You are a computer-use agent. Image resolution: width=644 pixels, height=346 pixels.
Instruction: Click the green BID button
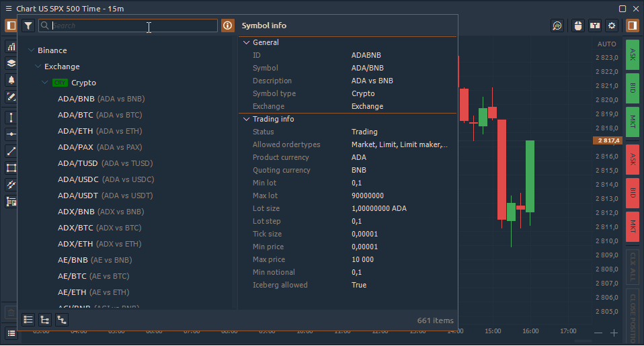632,88
